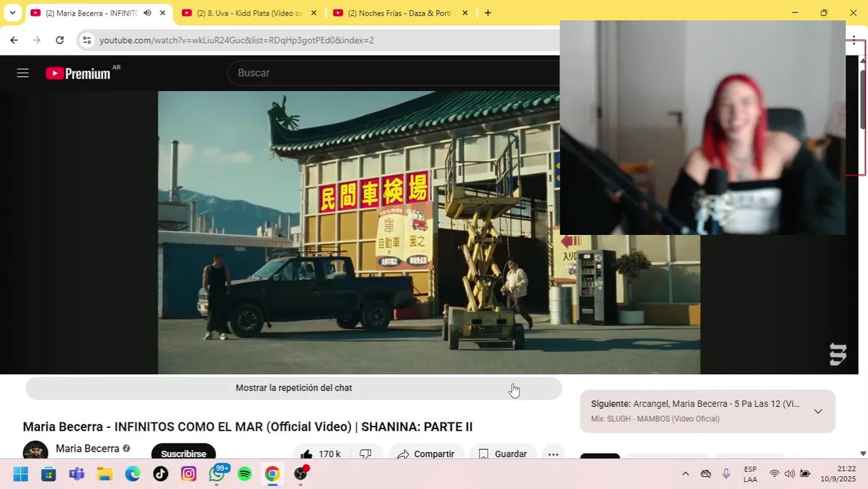Open more actions three-dot menu
This screenshot has height=489, width=868.
tap(554, 454)
